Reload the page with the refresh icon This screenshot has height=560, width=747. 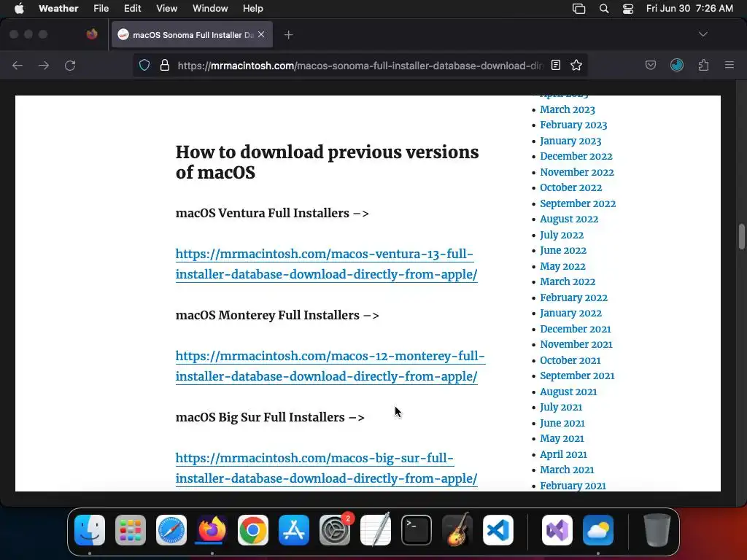point(70,65)
